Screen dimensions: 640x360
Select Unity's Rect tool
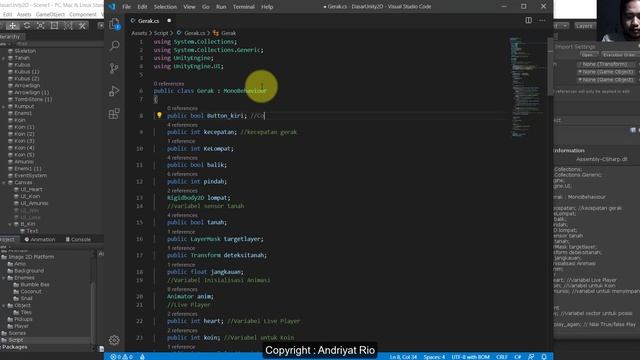[54, 26]
